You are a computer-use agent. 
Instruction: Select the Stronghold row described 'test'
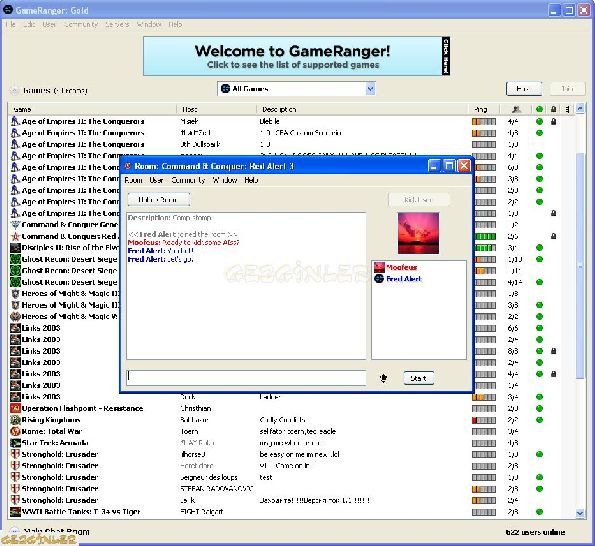pyautogui.click(x=291, y=477)
